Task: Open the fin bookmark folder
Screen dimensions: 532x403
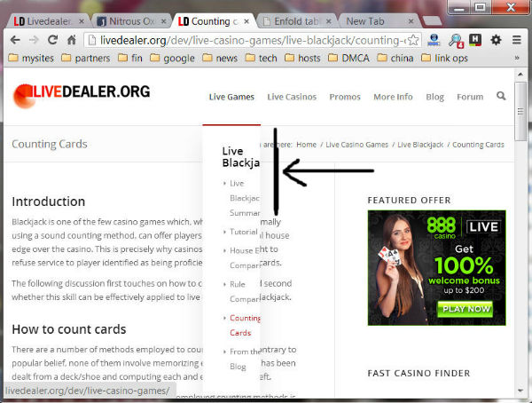Action: point(130,58)
